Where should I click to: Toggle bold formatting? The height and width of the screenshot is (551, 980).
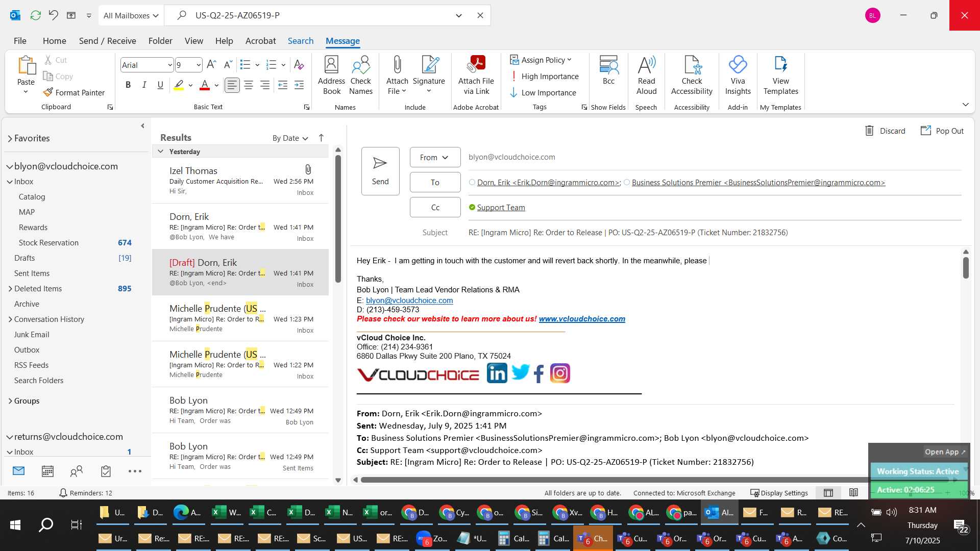[128, 85]
